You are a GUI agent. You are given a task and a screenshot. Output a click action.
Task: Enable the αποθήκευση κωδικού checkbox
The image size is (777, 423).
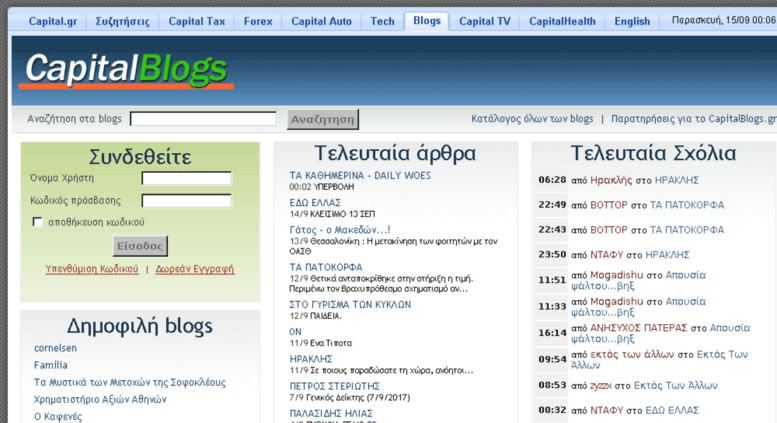click(37, 221)
